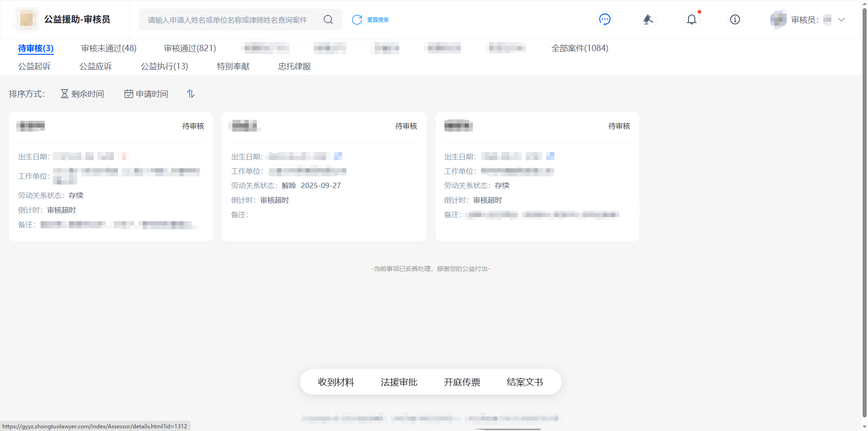Focus the case search input field

(228, 19)
